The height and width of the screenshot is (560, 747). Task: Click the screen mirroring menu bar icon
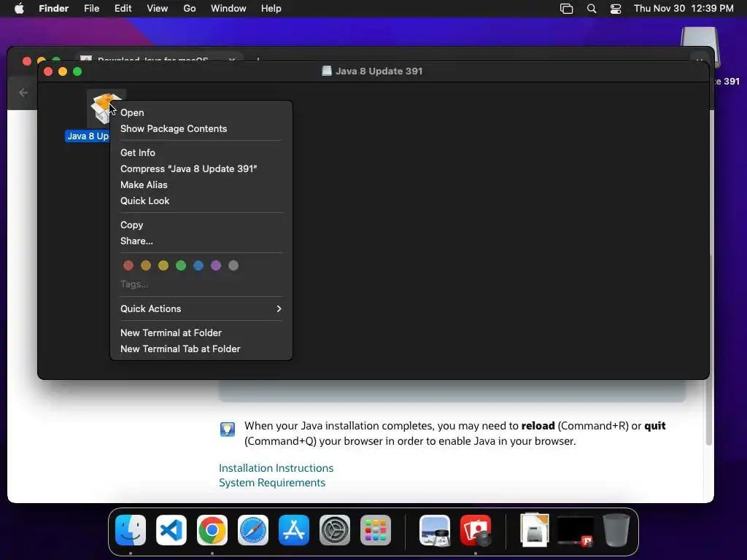coord(566,9)
